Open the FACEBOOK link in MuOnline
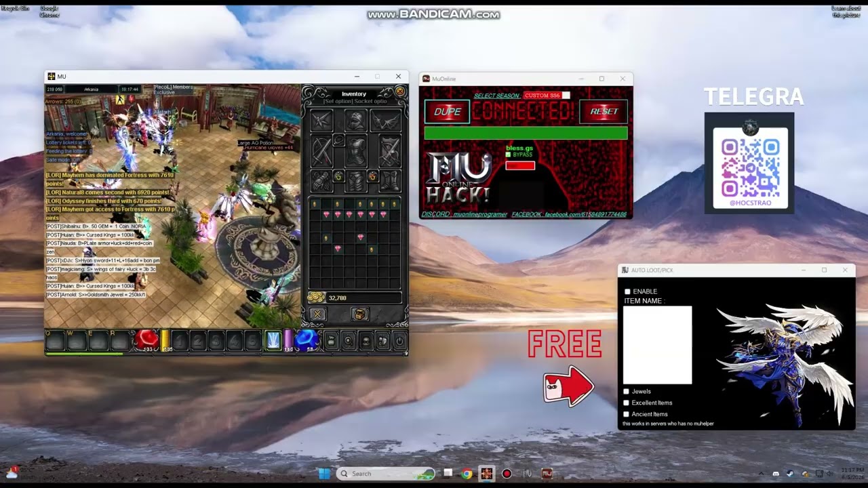The image size is (868, 488). 569,214
